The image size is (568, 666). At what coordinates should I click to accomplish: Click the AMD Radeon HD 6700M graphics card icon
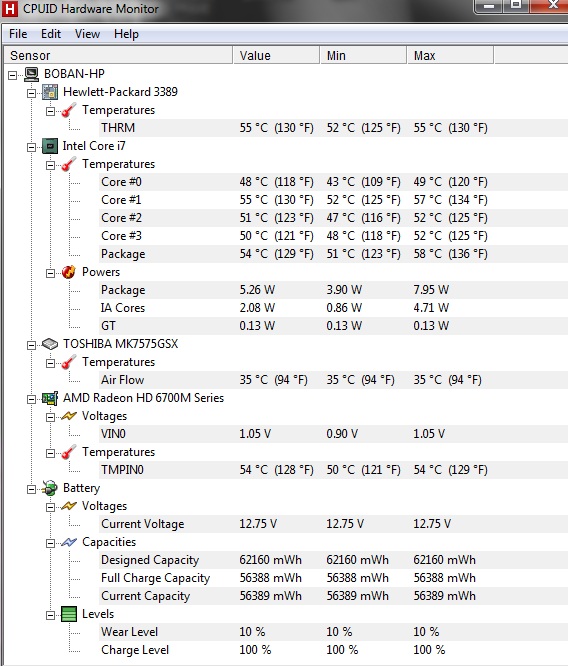[50, 398]
